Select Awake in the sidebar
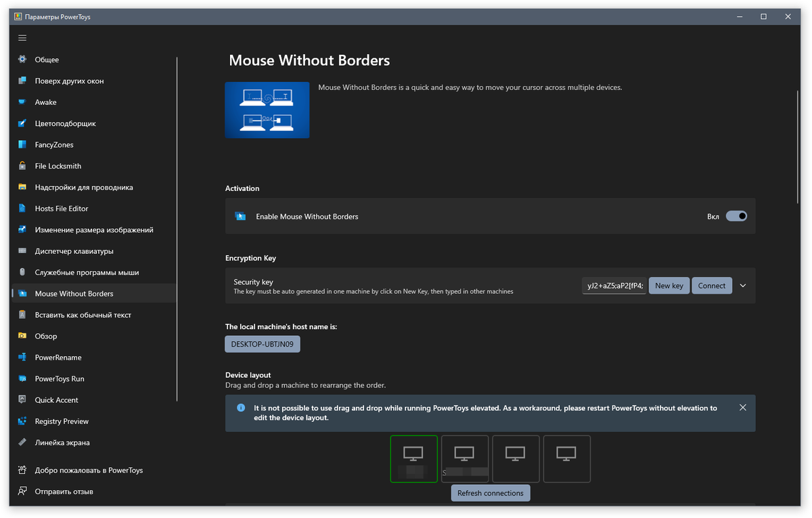 [x=93, y=102]
